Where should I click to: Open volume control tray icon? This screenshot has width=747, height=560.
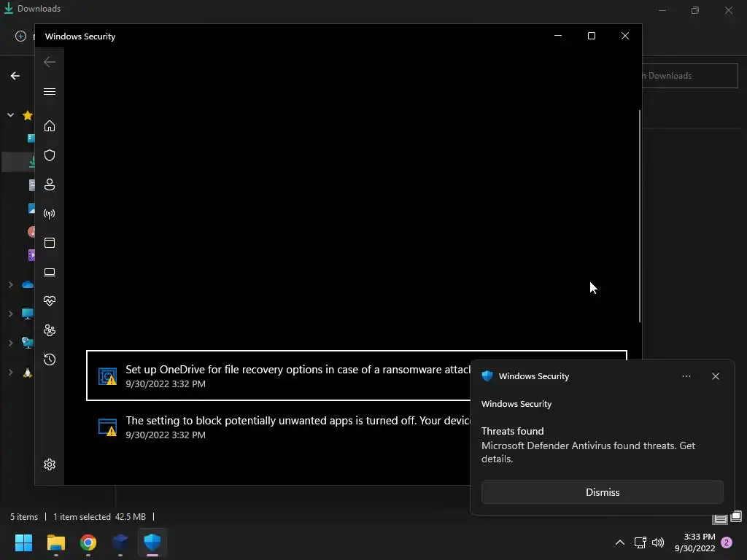coord(658,542)
